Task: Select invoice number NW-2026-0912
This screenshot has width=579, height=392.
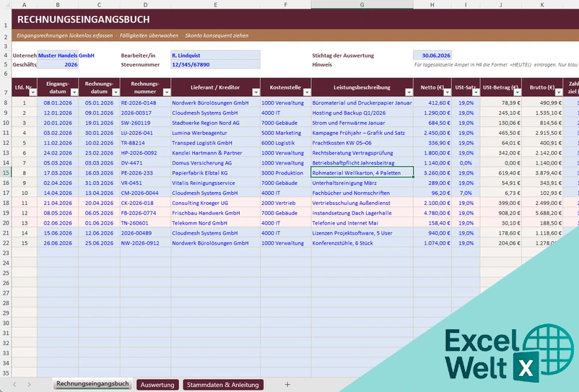Action: coord(145,243)
